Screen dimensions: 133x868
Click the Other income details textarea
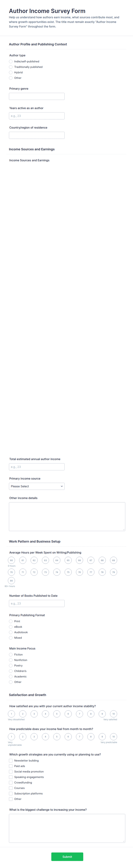click(67, 517)
